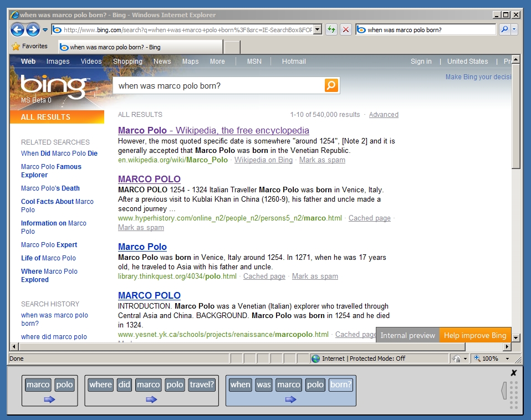The image size is (531, 420).
Task: Open the Wikipedia Marco Polo result link
Action: pyautogui.click(x=213, y=131)
